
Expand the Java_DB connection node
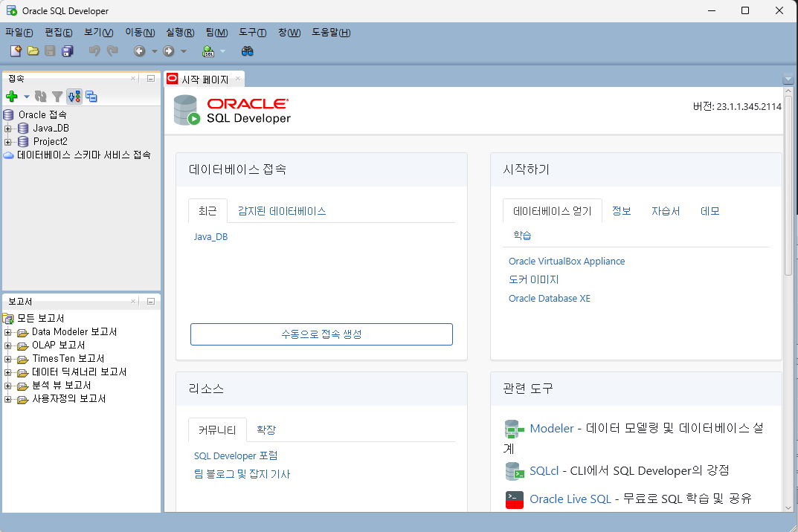[x=7, y=129]
